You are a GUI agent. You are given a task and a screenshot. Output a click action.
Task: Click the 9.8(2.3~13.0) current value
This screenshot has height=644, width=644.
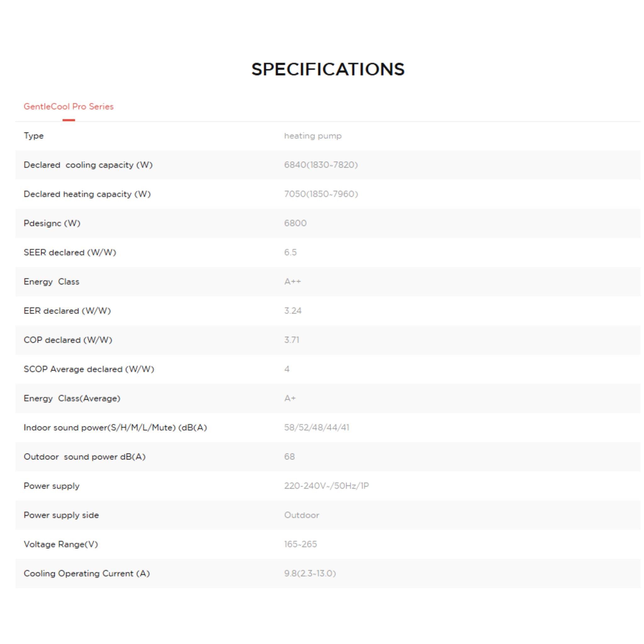tap(310, 573)
